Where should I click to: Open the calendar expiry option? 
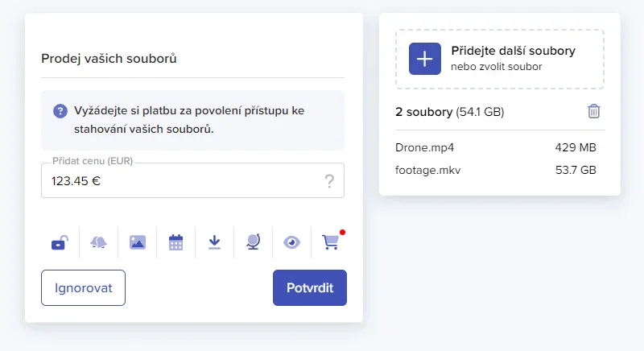[176, 242]
